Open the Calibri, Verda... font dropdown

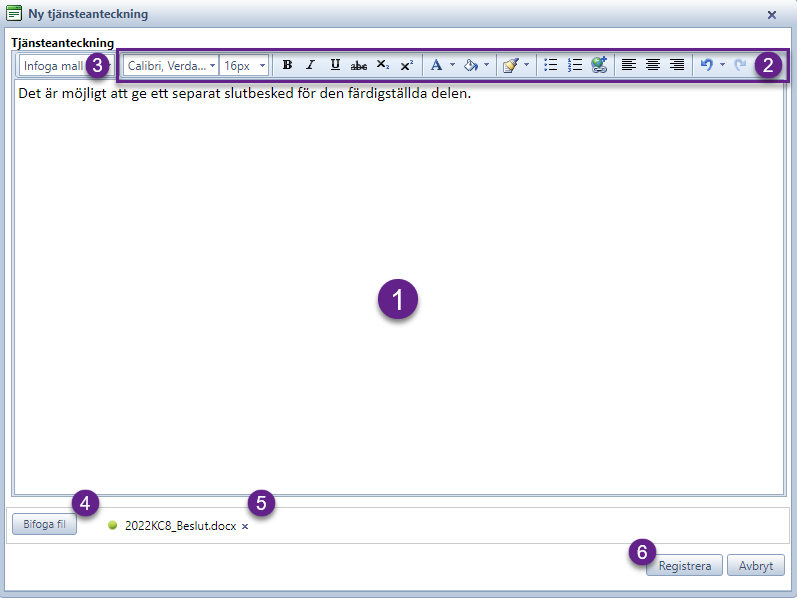coord(171,66)
